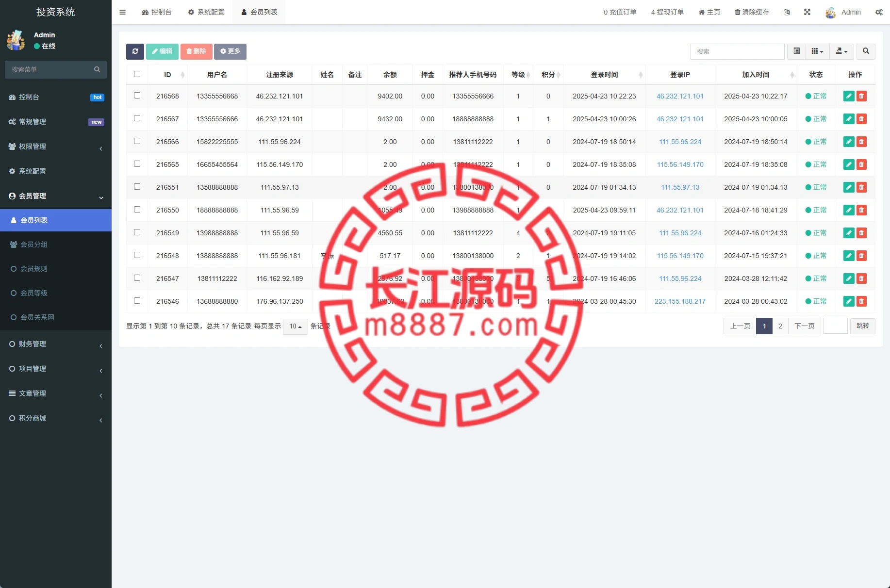The image size is (890, 588).
Task: Switch to the 系统配置 tab
Action: click(x=206, y=12)
